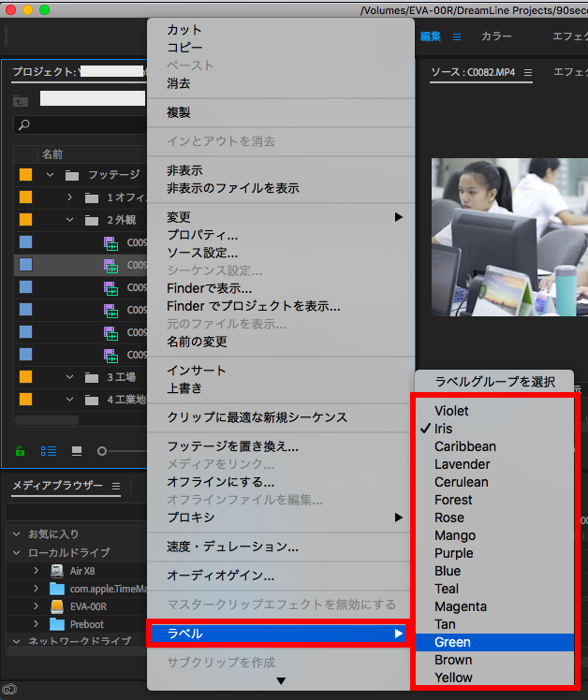Collapse the 3 工場 bin
Screen dimensions: 588x700
point(69,377)
